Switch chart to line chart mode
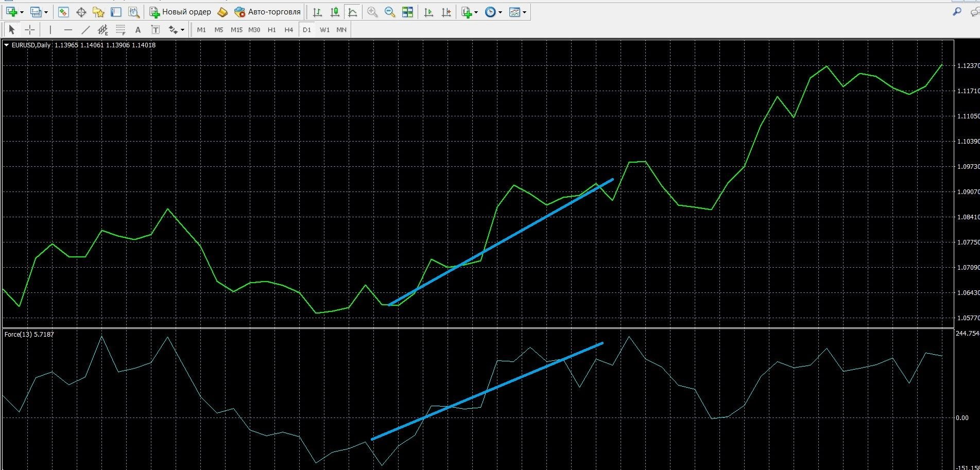 pyautogui.click(x=353, y=12)
